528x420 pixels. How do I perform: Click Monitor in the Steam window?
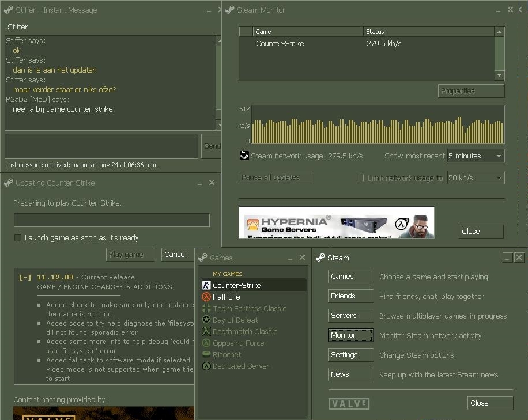coord(350,335)
